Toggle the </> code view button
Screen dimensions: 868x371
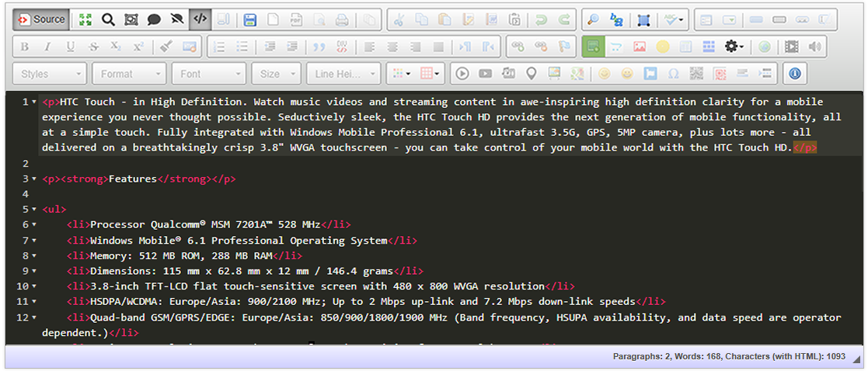[x=200, y=19]
